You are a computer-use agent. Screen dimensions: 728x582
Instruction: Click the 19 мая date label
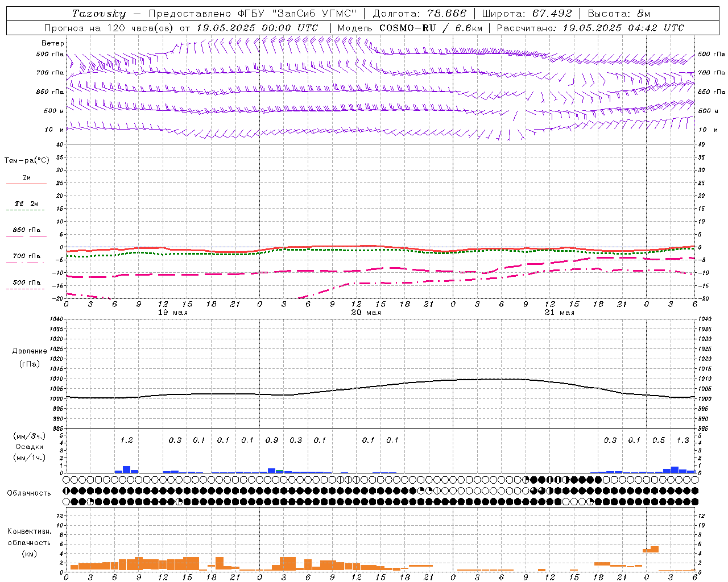pyautogui.click(x=173, y=313)
